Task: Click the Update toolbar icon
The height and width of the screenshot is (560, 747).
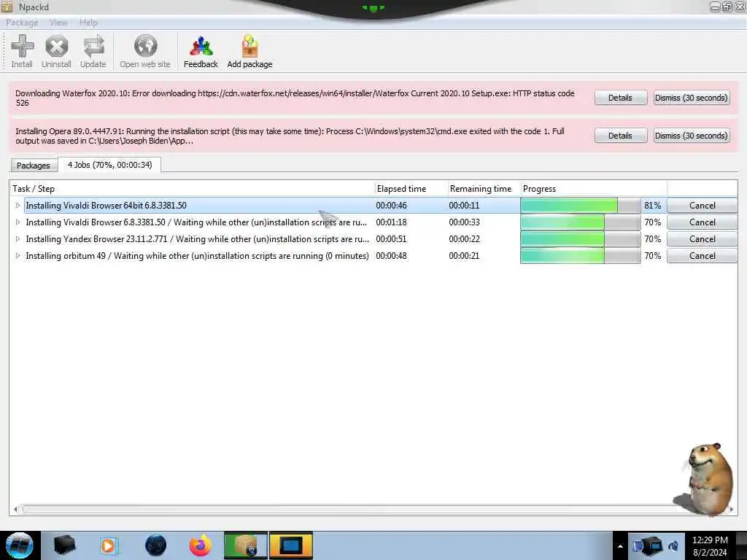Action: pyautogui.click(x=93, y=52)
